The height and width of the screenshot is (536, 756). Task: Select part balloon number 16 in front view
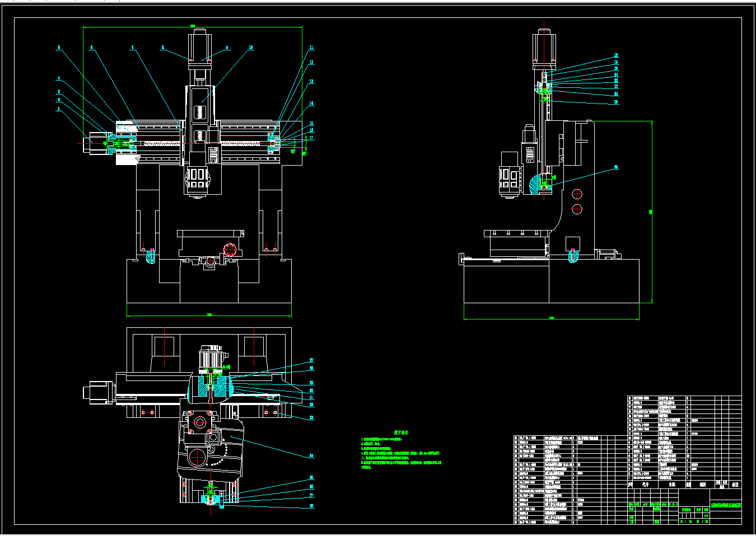[311, 130]
